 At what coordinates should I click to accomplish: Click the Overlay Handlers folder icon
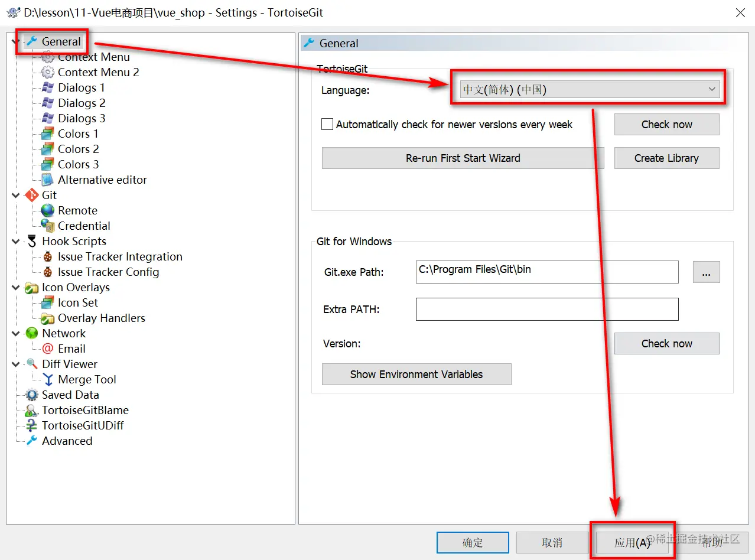48,318
